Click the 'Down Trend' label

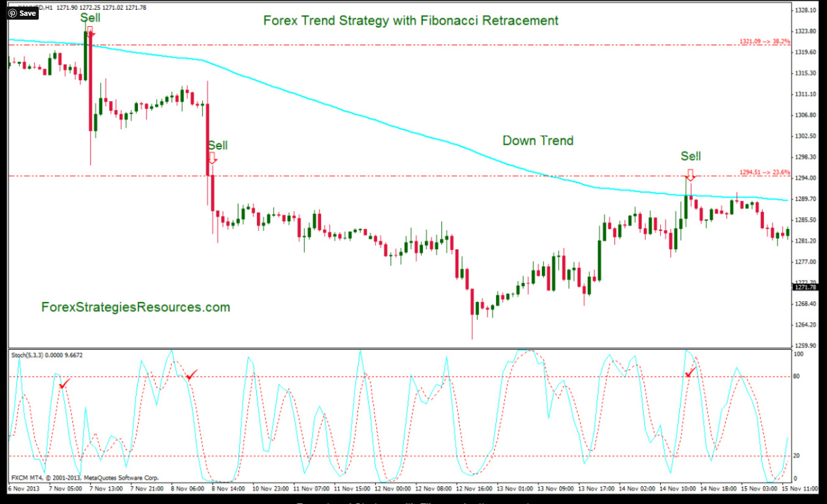click(537, 140)
